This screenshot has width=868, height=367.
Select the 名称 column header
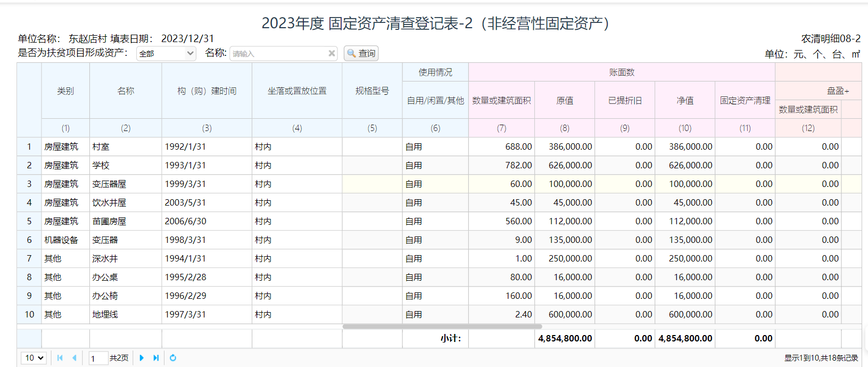click(126, 91)
